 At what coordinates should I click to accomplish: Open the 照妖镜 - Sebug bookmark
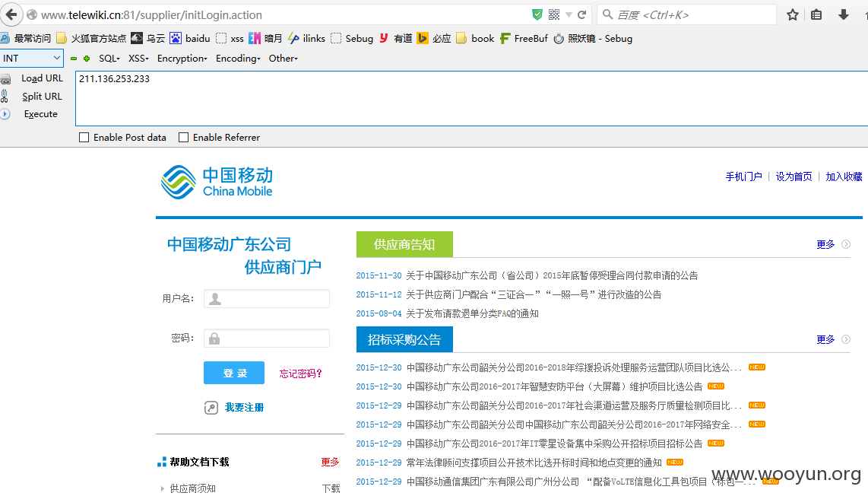(x=593, y=38)
